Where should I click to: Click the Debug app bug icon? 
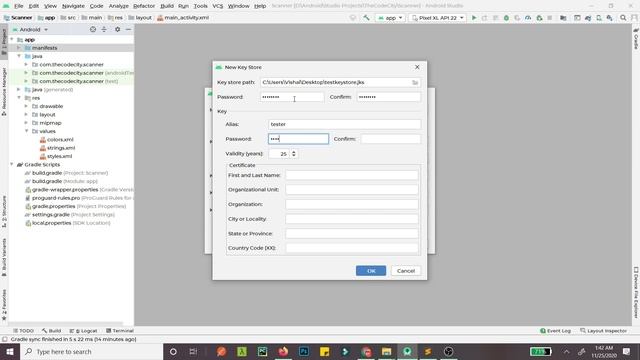click(x=506, y=18)
